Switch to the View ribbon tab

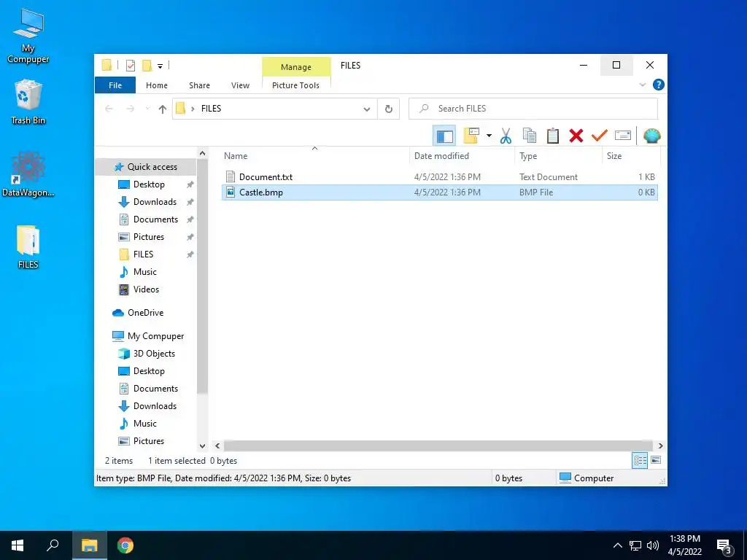[240, 85]
